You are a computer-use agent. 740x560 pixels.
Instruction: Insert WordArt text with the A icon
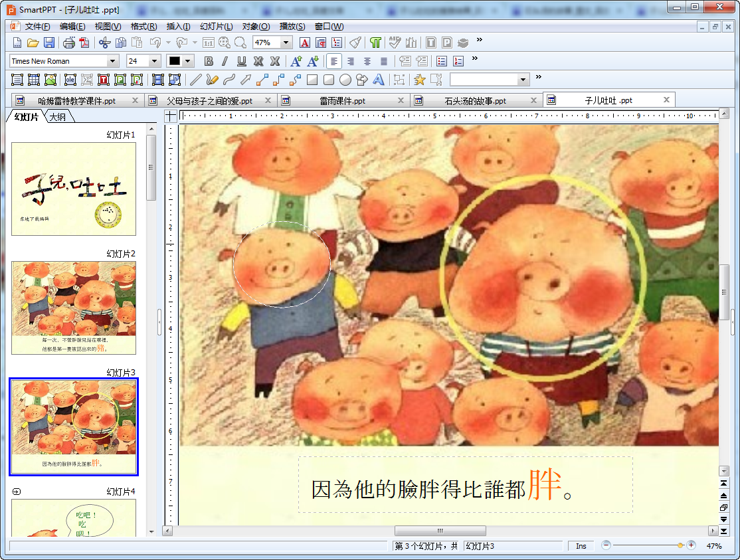pos(379,80)
